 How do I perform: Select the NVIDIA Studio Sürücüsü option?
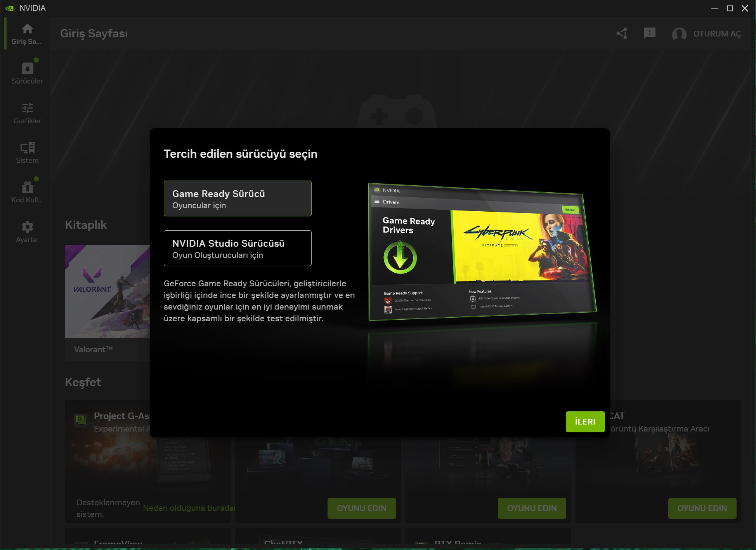(x=238, y=248)
